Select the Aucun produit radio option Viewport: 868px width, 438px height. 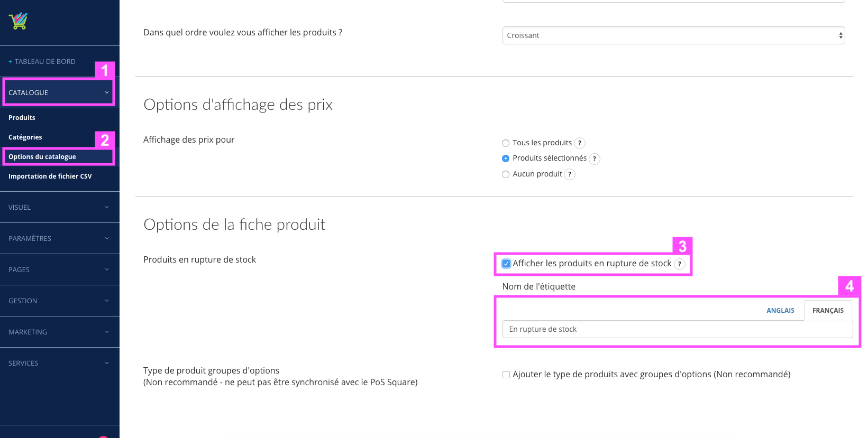[x=506, y=174]
